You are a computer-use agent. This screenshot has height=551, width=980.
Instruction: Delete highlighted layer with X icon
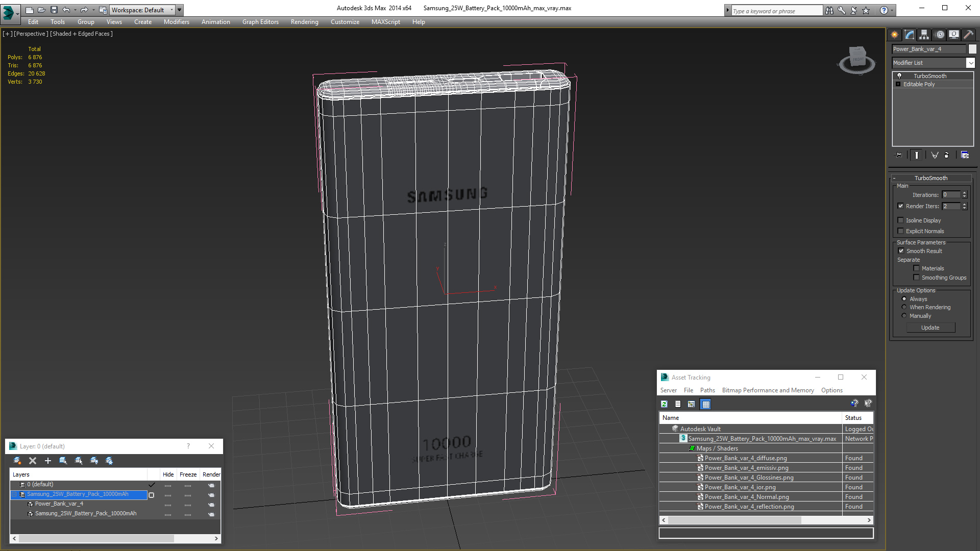[x=33, y=461]
